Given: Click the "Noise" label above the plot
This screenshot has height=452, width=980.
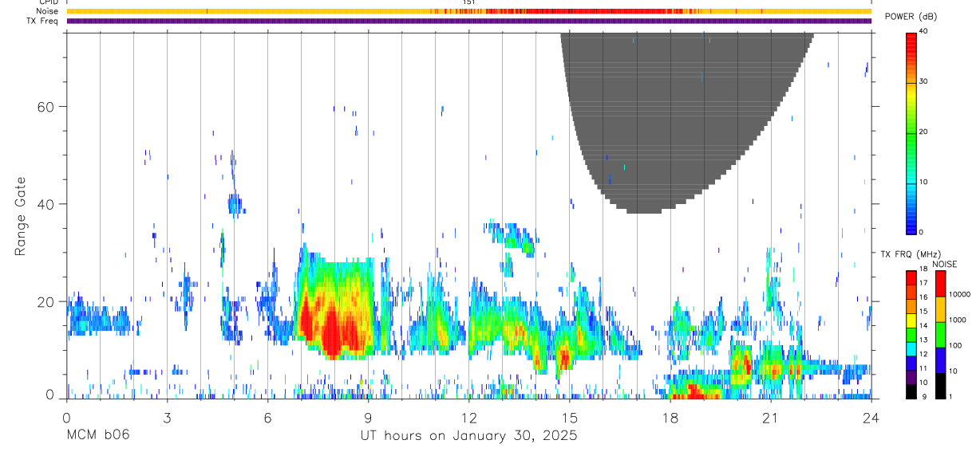Looking at the screenshot, I should pos(48,12).
